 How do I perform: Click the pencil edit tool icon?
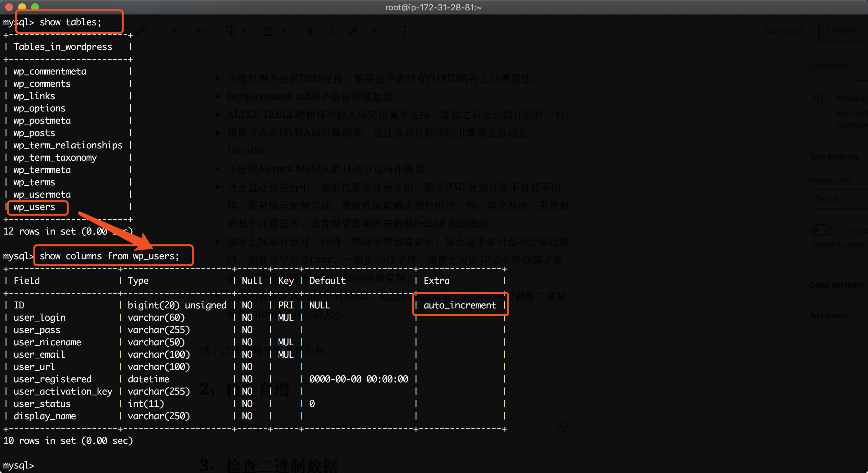141,31
